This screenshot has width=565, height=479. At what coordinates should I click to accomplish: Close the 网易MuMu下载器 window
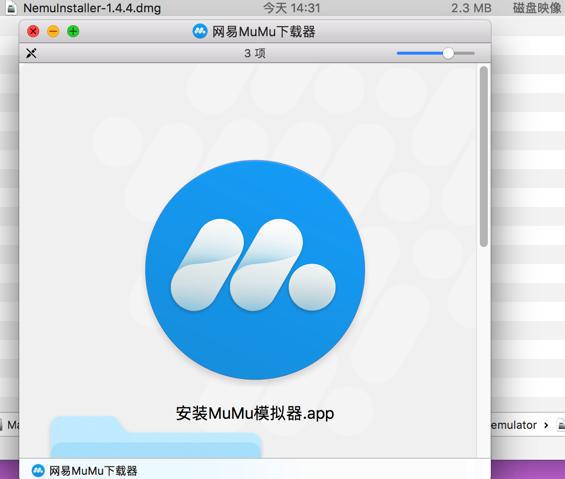point(33,31)
